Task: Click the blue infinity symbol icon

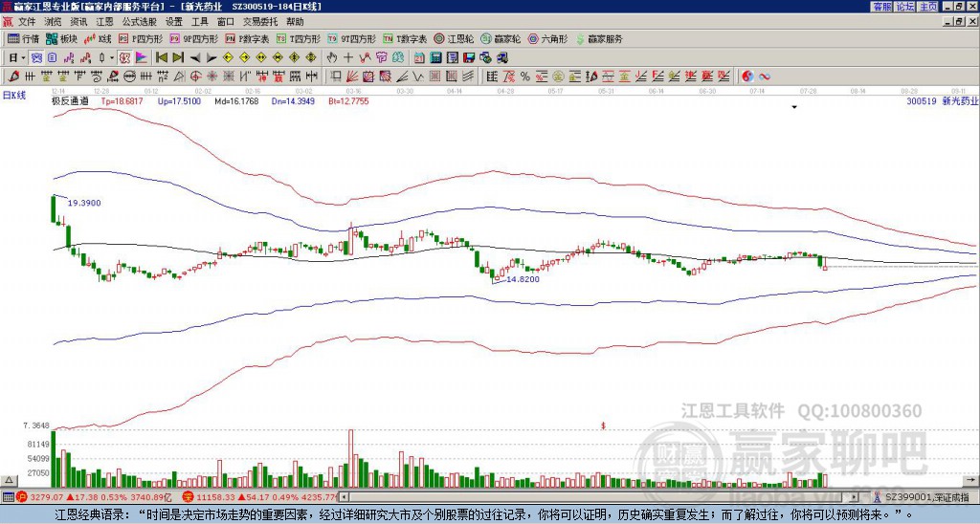Action: (764, 76)
